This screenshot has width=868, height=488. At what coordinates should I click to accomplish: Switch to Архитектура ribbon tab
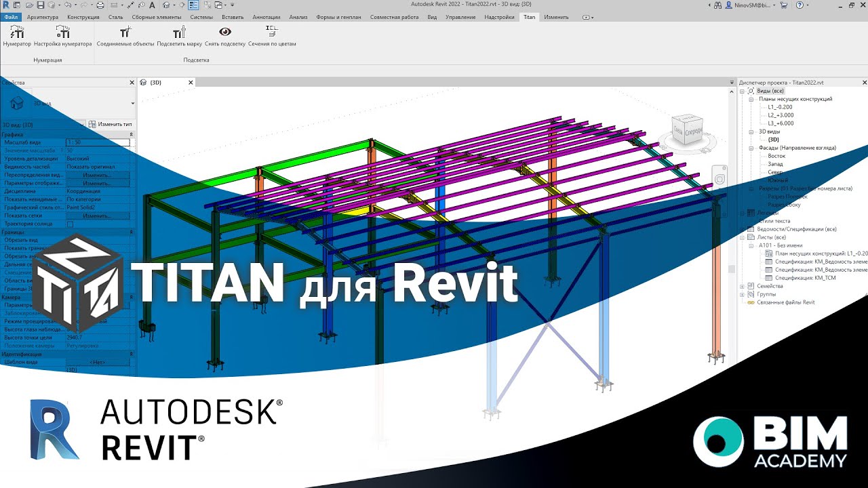(41, 17)
